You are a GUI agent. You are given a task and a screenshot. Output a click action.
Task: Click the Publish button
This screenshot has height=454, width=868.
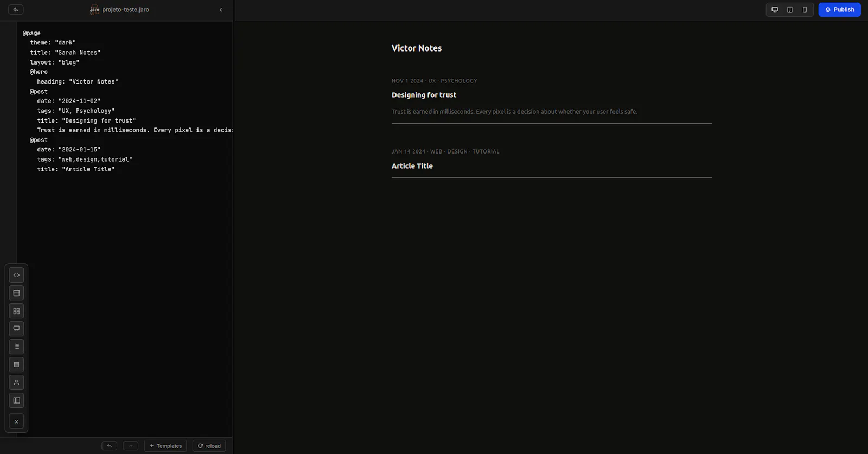[839, 10]
